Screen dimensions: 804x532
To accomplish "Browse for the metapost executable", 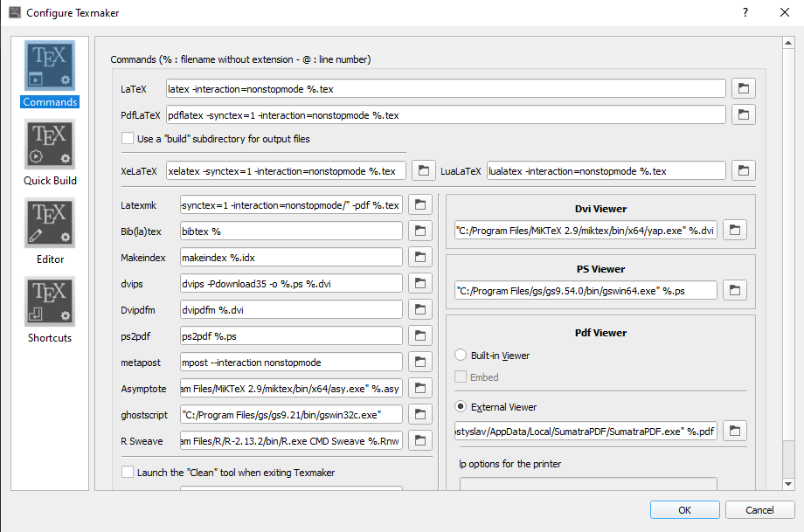I will pyautogui.click(x=420, y=362).
